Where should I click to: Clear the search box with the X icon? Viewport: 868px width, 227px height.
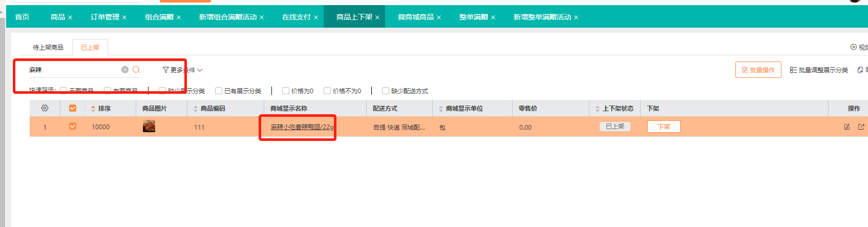coord(125,70)
